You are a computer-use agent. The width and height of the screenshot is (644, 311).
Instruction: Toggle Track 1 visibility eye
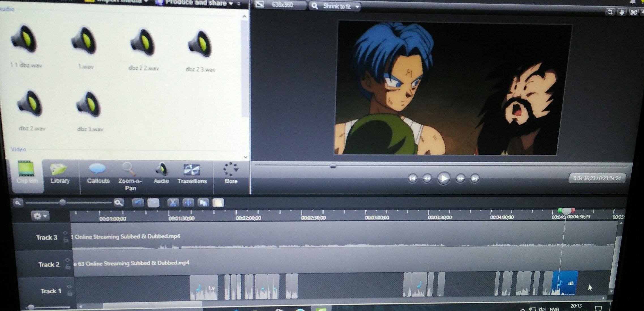click(x=69, y=287)
